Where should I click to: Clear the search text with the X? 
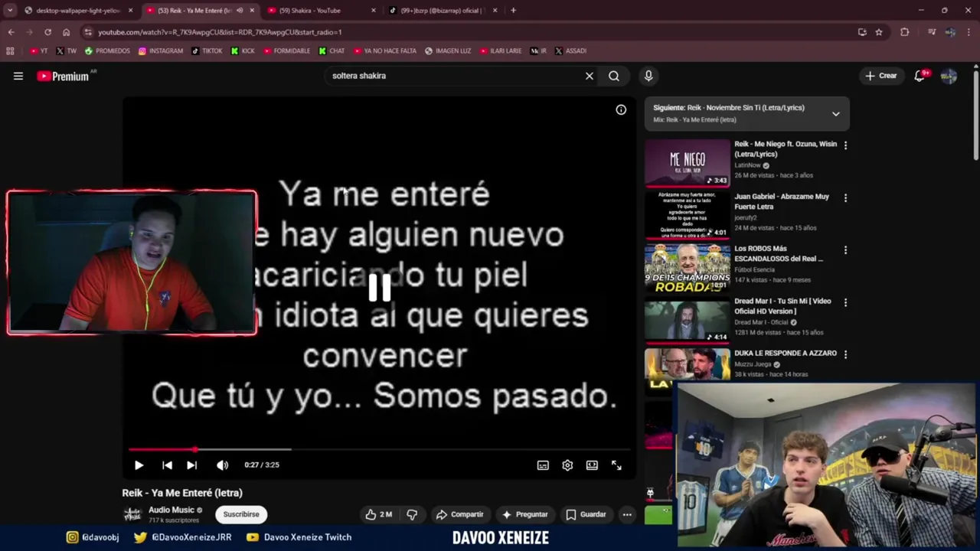click(x=590, y=76)
